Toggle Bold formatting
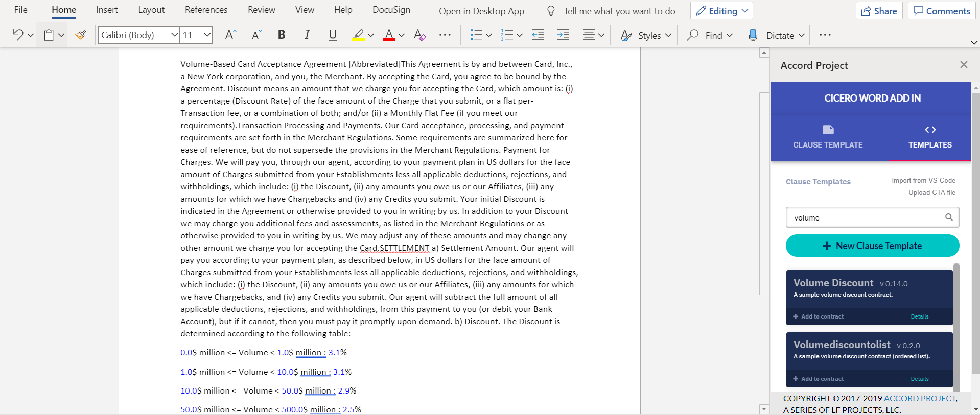 (x=282, y=35)
